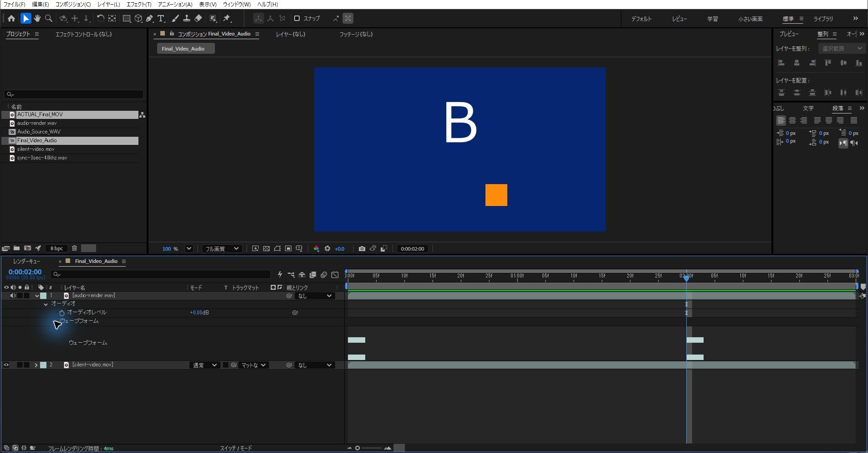
Task: Toggle preserve transparency box for silent-video.mov layer
Action: pyautogui.click(x=225, y=365)
